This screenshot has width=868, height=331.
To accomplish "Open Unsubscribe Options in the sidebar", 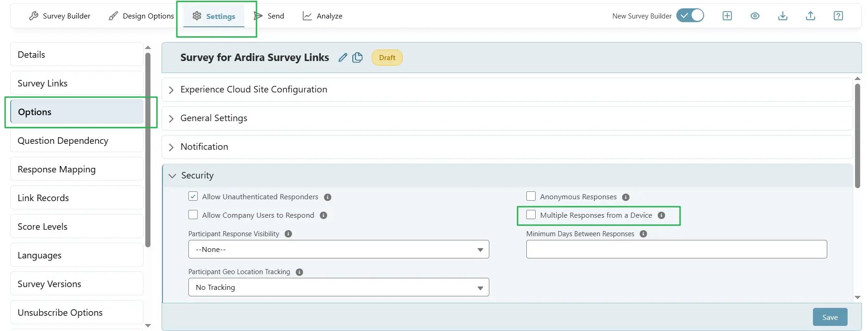I will (77, 313).
